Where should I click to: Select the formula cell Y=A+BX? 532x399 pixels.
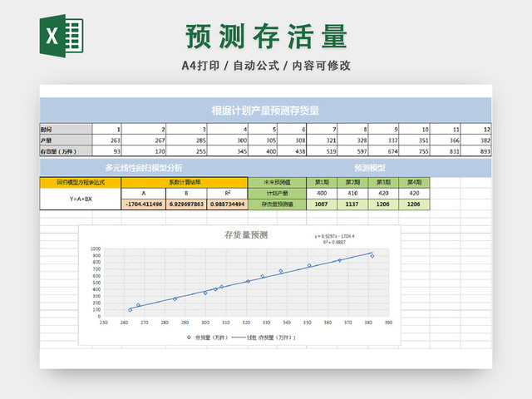coord(81,199)
